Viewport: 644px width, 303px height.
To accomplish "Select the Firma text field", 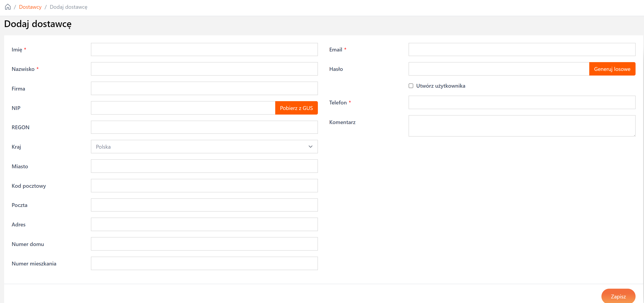I will (204, 88).
